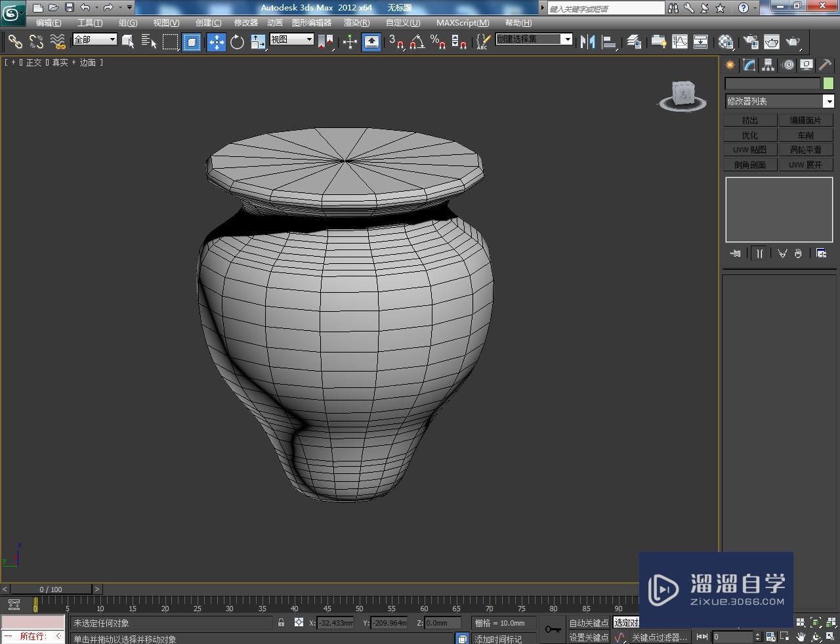Toggle 3D Snaps

(396, 42)
